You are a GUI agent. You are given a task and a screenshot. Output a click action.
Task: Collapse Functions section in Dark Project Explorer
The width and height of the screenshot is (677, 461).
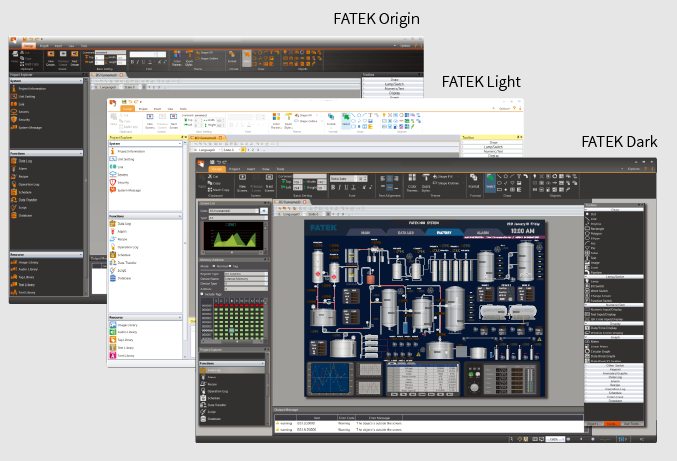tap(263, 363)
